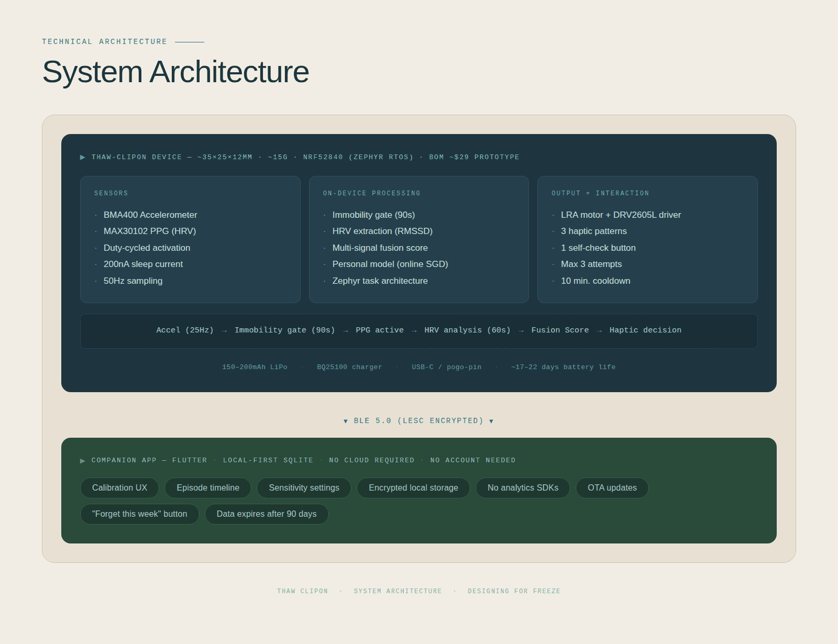Open the Sensitivity settings chip
838x644 pixels.
(304, 487)
